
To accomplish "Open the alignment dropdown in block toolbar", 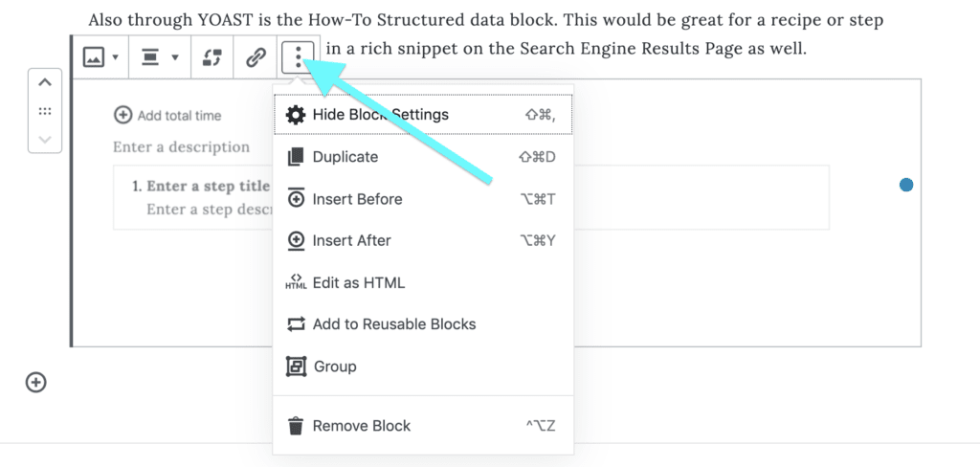I will [x=160, y=57].
